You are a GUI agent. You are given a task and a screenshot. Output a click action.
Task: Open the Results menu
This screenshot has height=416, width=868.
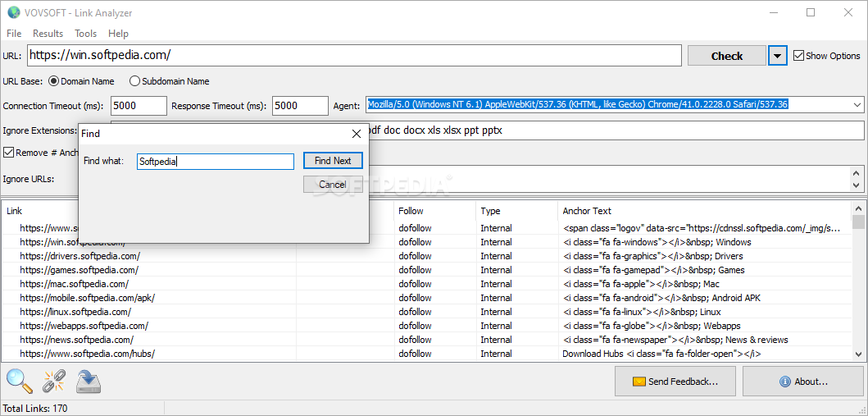pos(48,34)
